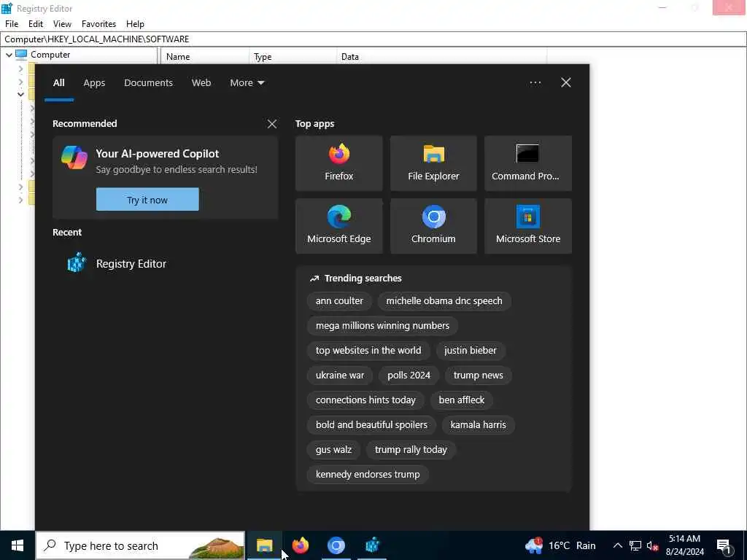This screenshot has width=747, height=560.
Task: Click the kamala harris trending chip
Action: click(478, 425)
